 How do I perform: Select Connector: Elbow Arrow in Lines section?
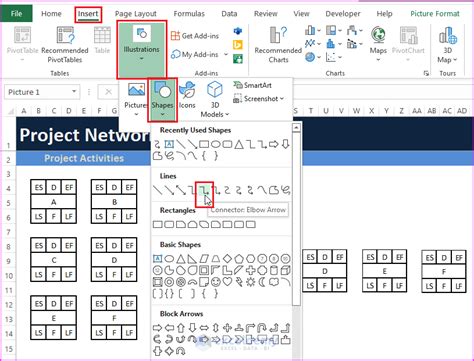point(204,191)
